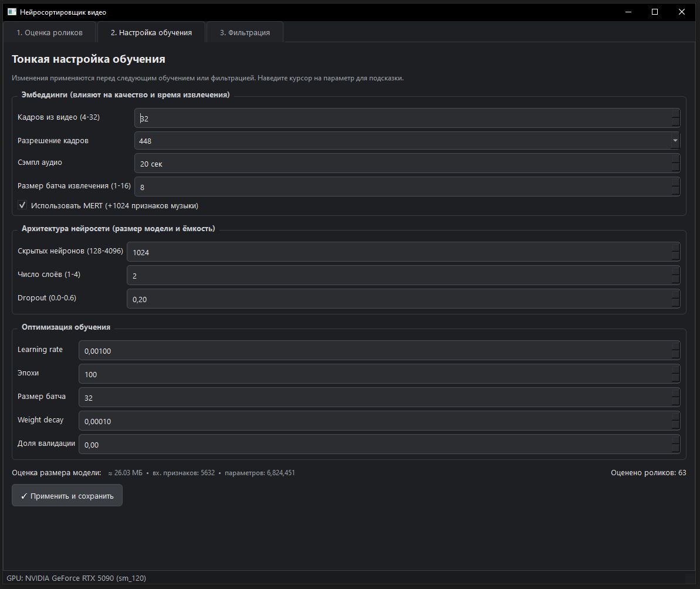Decrease Weight decay with down arrow
The height and width of the screenshot is (589, 700).
pos(675,425)
